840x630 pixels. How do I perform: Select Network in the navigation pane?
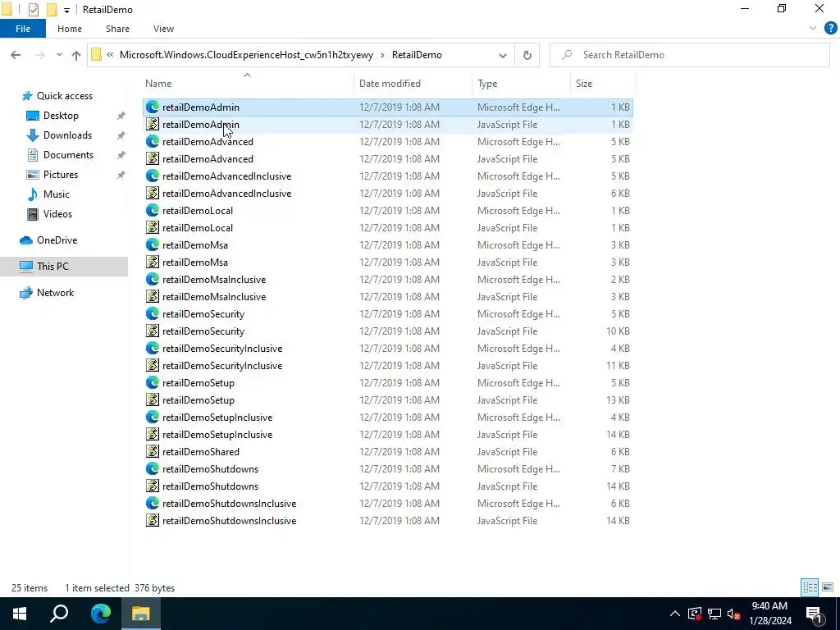[55, 293]
